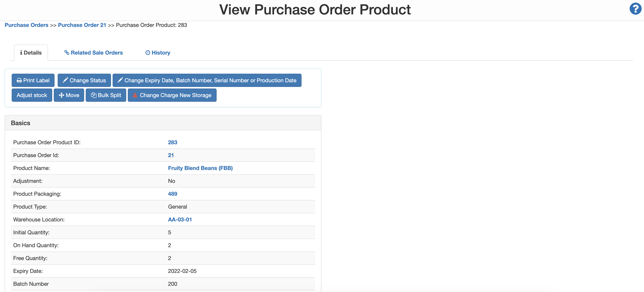Switch to the History tab
The height and width of the screenshot is (292, 644).
coord(161,53)
